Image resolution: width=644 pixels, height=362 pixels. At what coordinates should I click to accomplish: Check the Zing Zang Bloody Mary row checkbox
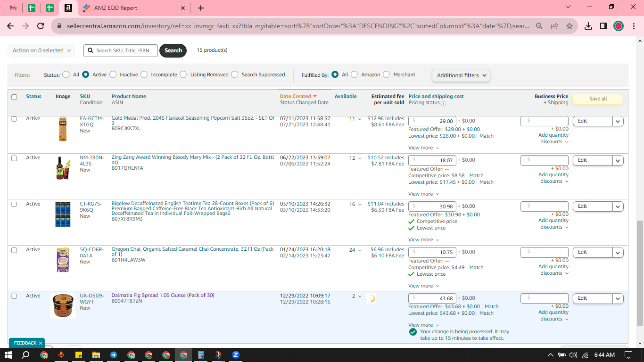click(14, 158)
